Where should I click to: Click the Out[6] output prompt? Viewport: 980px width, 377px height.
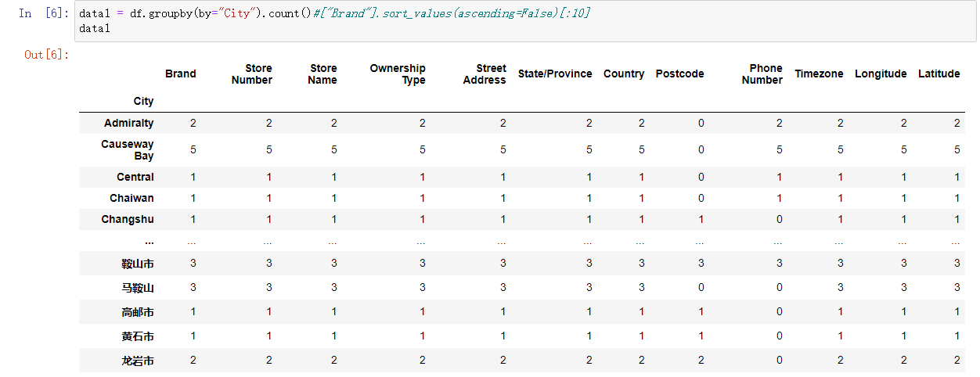pyautogui.click(x=47, y=54)
